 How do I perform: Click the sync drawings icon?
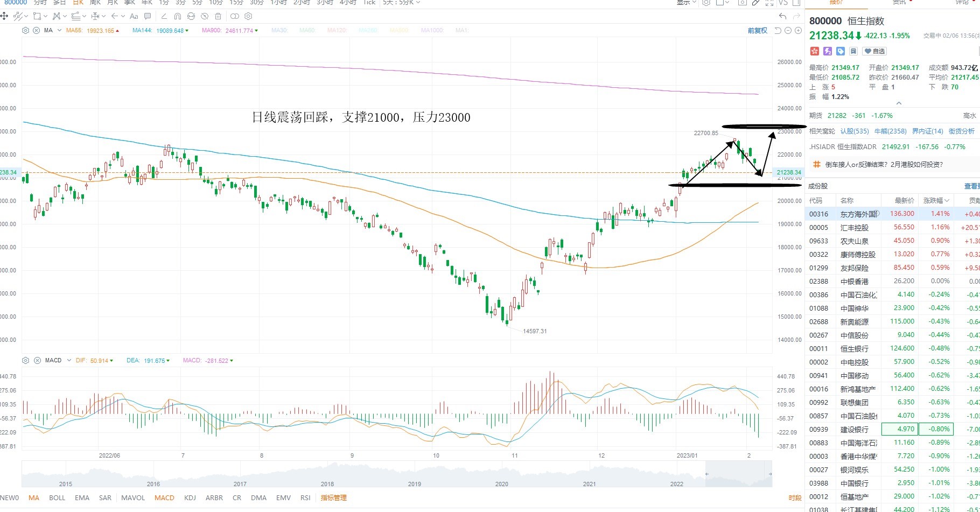(x=191, y=16)
